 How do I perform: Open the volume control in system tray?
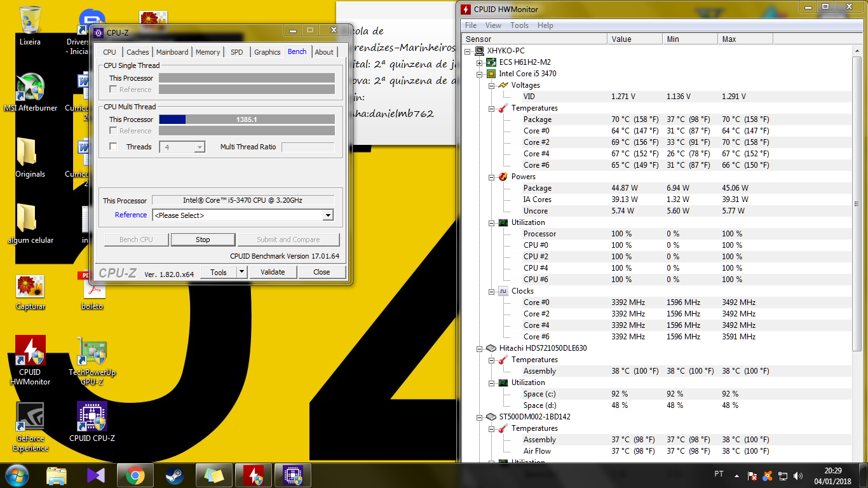tap(799, 475)
